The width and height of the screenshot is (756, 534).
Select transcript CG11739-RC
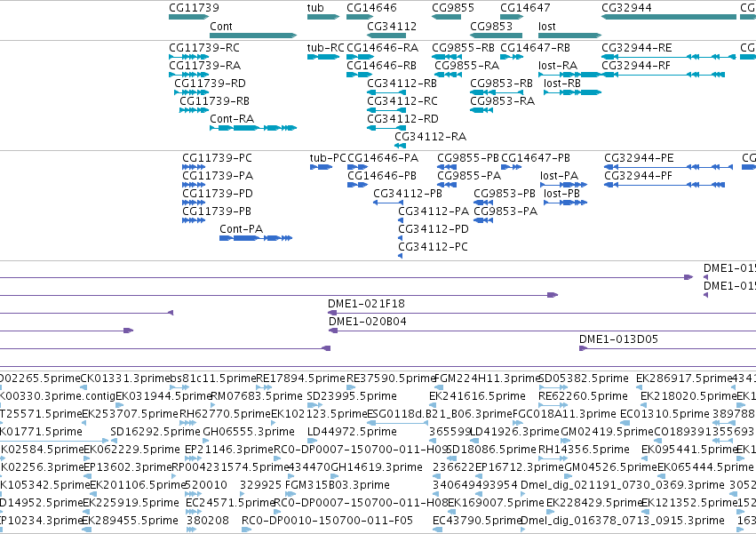coord(188,57)
